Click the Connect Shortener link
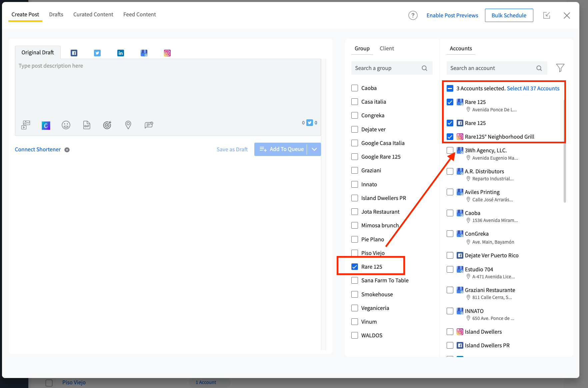The width and height of the screenshot is (588, 388). pyautogui.click(x=38, y=149)
